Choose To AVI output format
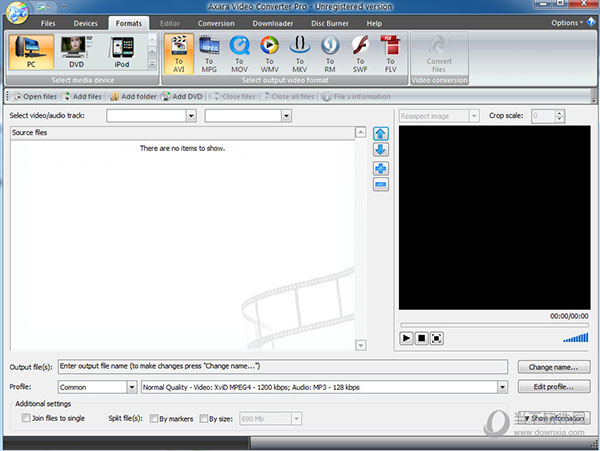The height and width of the screenshot is (451, 600). (179, 54)
